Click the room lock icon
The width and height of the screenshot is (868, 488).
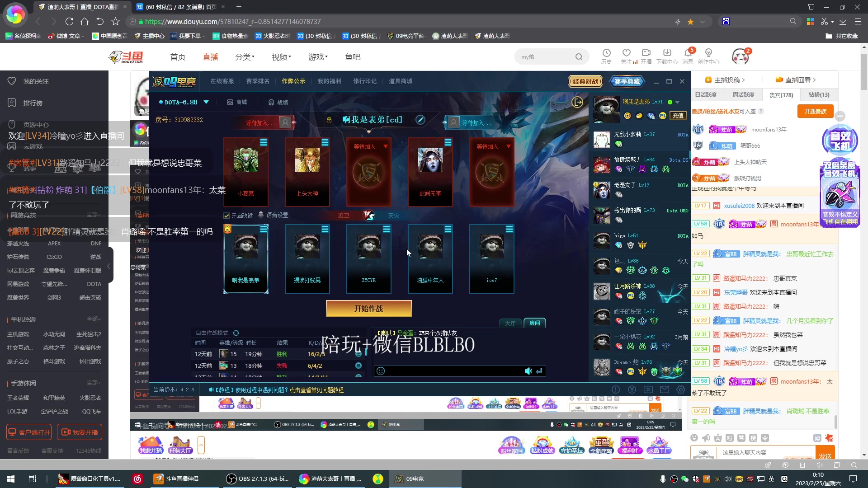coord(329,120)
